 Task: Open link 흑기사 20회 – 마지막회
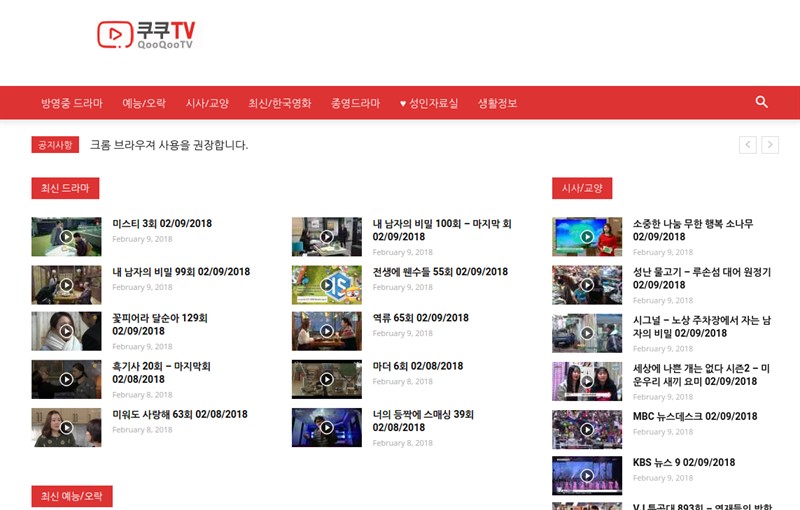tap(161, 373)
